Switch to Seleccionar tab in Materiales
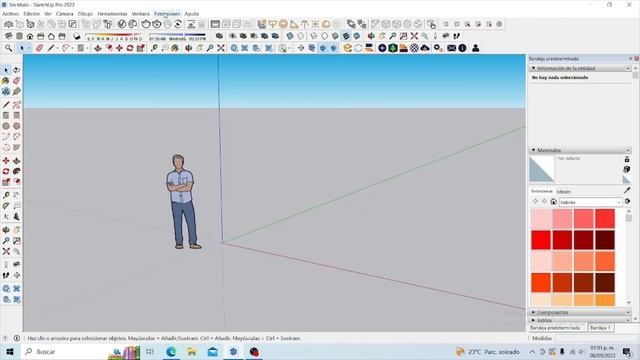This screenshot has height=360, width=640. click(542, 191)
